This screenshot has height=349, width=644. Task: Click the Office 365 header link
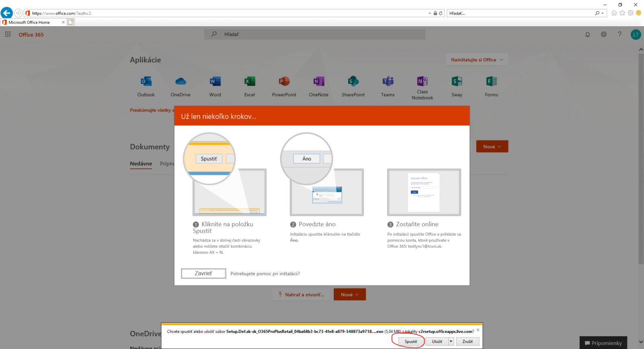(31, 35)
